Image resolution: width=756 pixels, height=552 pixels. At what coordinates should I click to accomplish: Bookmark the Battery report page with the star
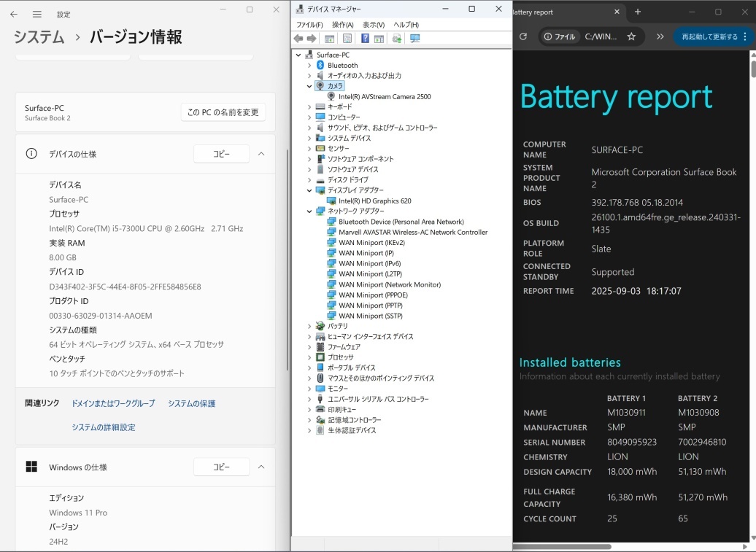pos(631,36)
